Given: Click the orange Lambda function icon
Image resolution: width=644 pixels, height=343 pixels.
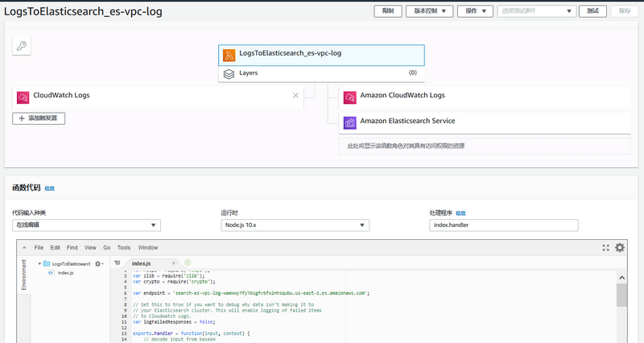Looking at the screenshot, I should point(229,55).
